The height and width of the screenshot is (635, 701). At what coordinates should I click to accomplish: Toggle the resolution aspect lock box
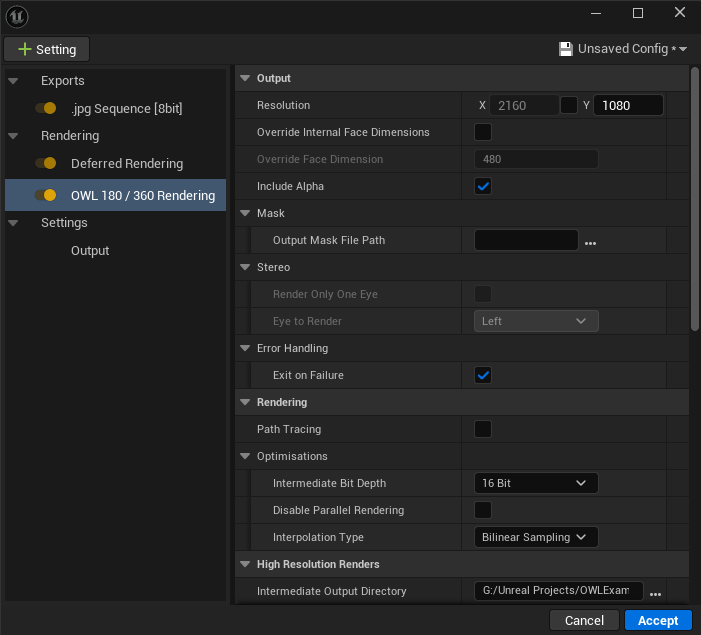coord(569,105)
